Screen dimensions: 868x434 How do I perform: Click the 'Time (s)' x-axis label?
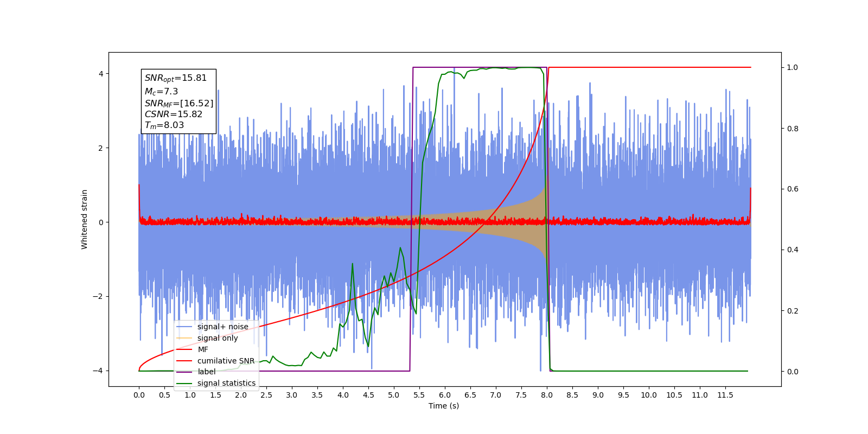point(444,406)
